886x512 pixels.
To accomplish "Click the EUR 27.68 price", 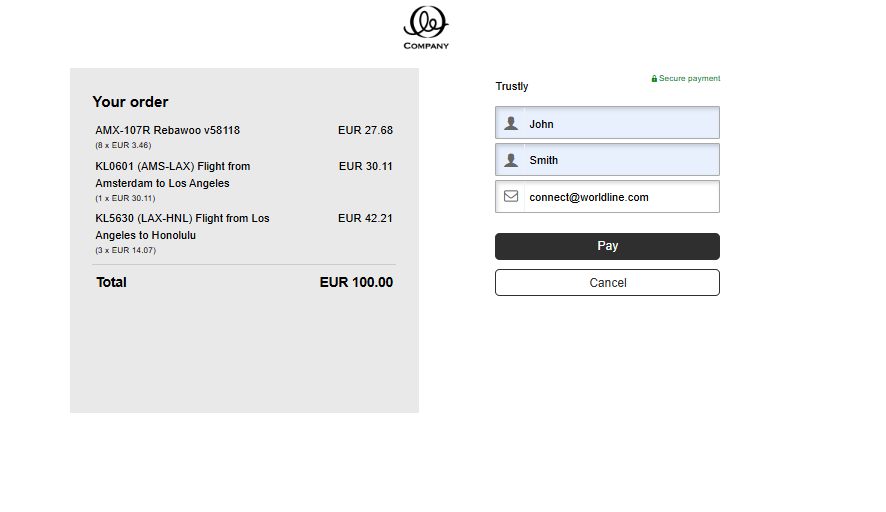I will coord(365,130).
